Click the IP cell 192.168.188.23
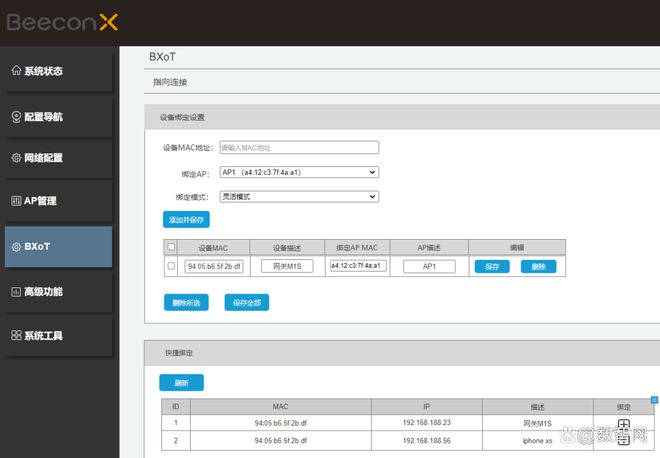The image size is (660, 458). pyautogui.click(x=427, y=423)
